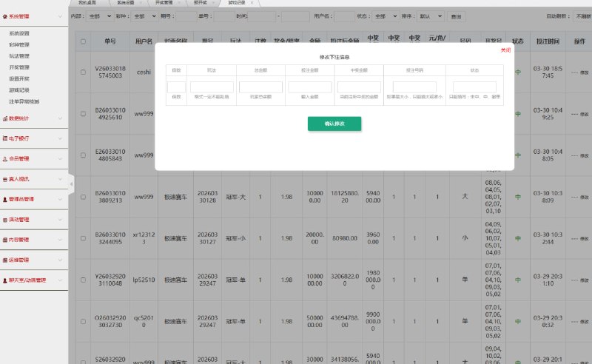592x364 pixels.
Task: Click the red 关闭 link in dialog
Action: tap(505, 50)
